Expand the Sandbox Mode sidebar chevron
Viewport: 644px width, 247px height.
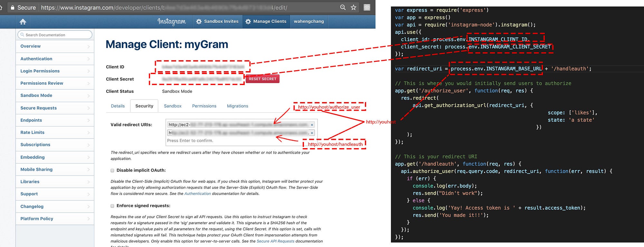click(89, 96)
